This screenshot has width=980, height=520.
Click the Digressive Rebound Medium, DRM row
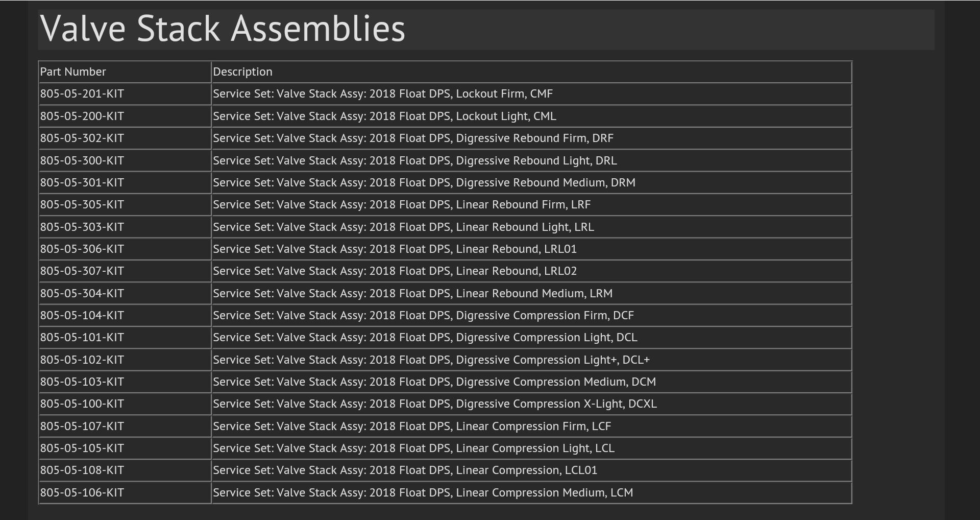(x=424, y=183)
